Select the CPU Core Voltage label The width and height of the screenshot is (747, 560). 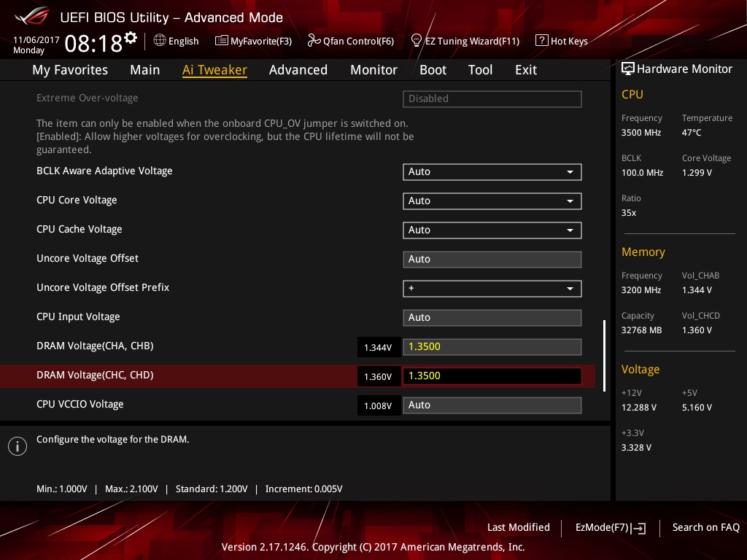(x=77, y=200)
